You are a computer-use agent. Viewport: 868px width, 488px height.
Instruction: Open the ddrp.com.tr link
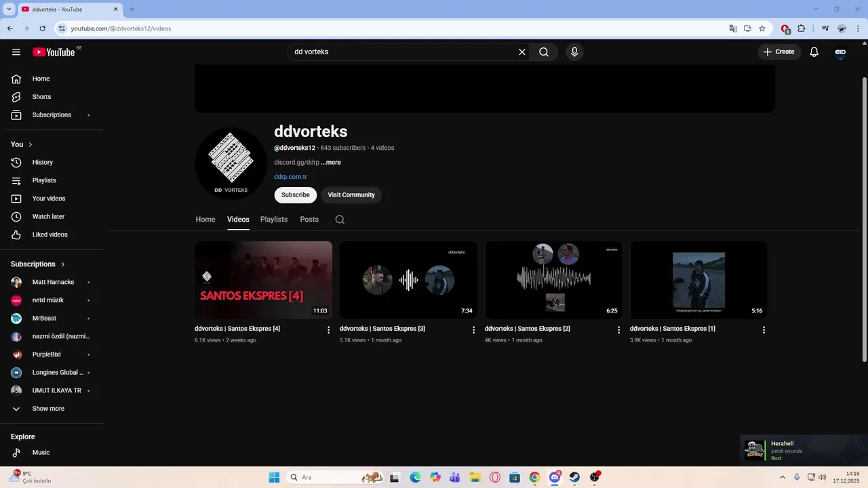point(290,177)
